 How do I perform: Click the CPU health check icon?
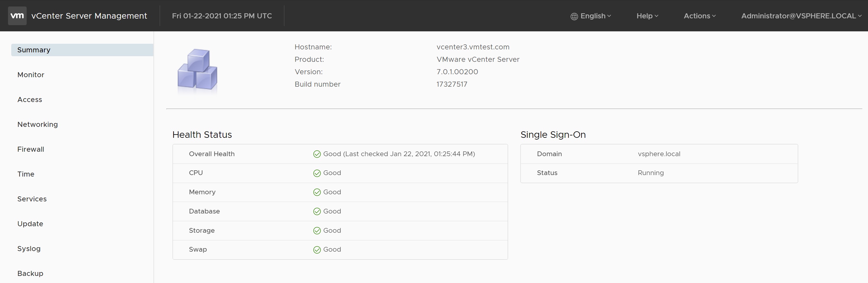click(x=317, y=173)
